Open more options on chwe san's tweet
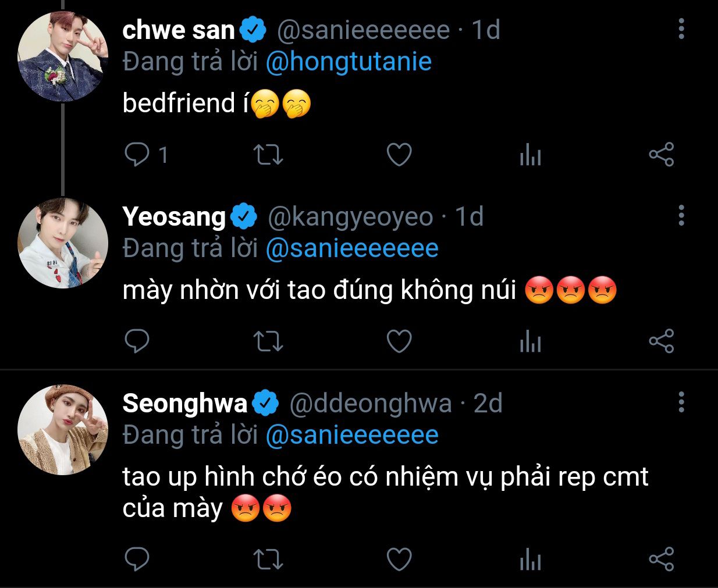This screenshot has height=588, width=718. [x=681, y=28]
